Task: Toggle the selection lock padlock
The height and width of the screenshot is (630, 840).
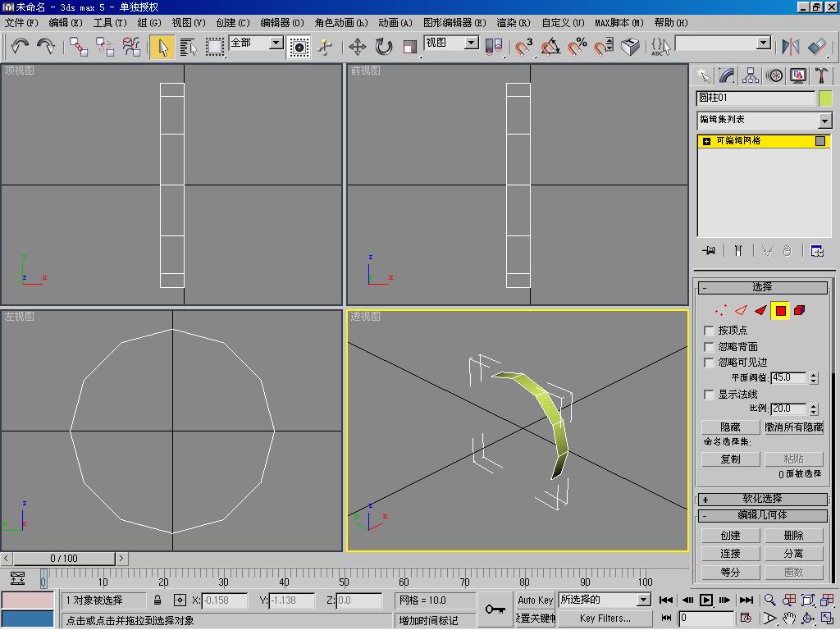Action: pyautogui.click(x=157, y=600)
